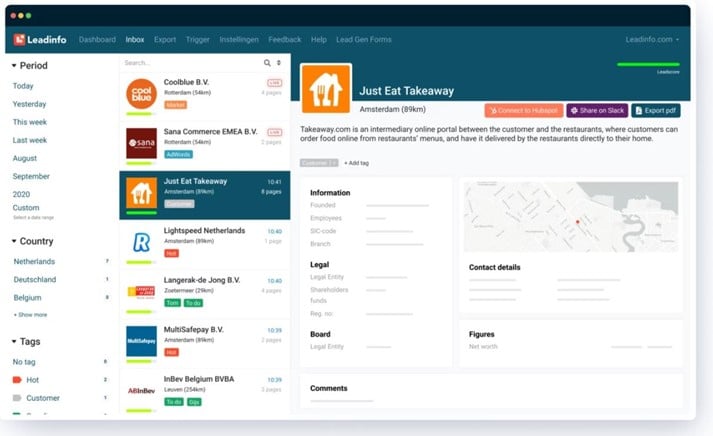The width and height of the screenshot is (713, 436).
Task: Select Custom date range
Action: pyautogui.click(x=26, y=208)
